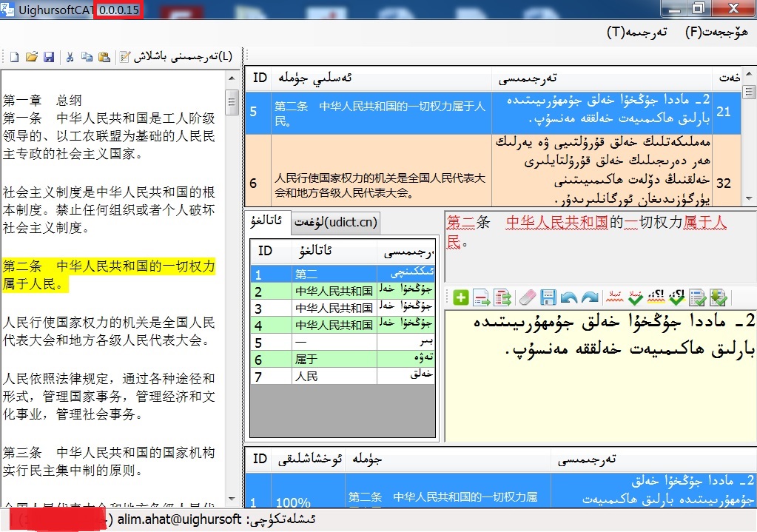
Task: Click in the Uyghur translation edit box
Action: click(600, 377)
